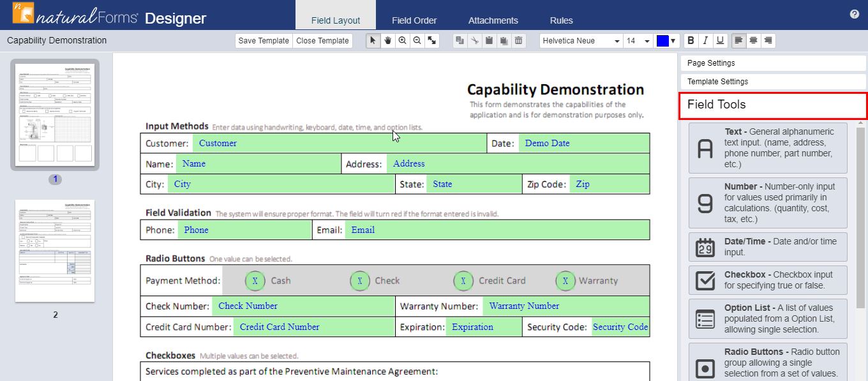The image size is (868, 381).
Task: Toggle italic text formatting
Action: click(705, 40)
